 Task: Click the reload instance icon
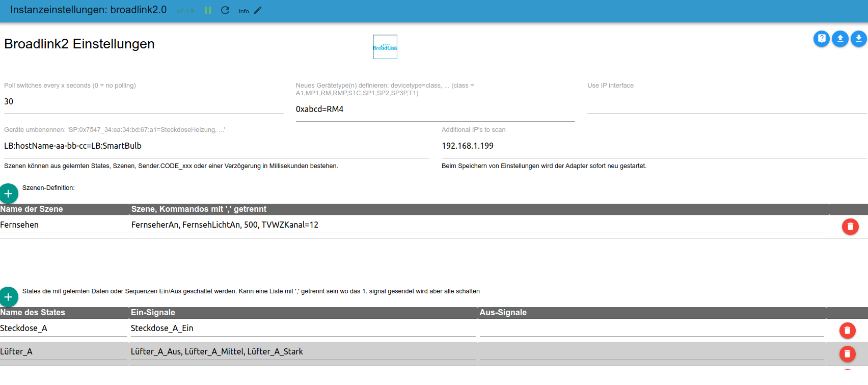tap(225, 11)
